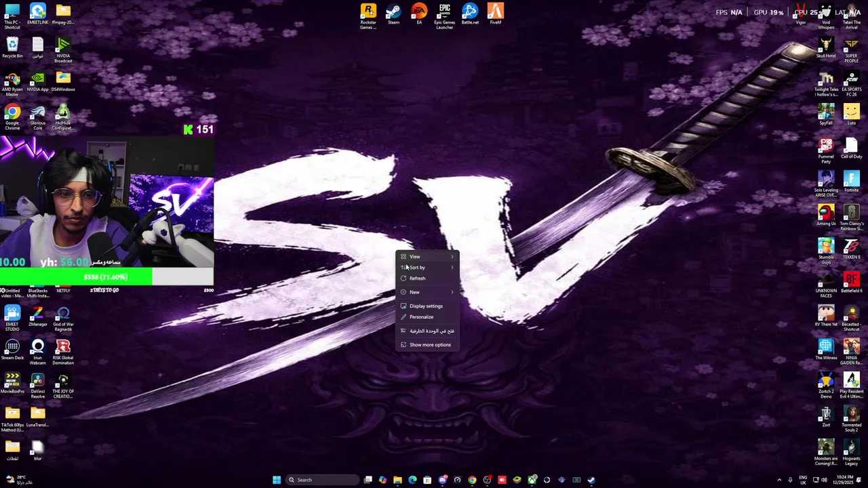Open Rockstar Games launcher desktop icon
Viewport: 868px width, 488px height.
tap(368, 16)
